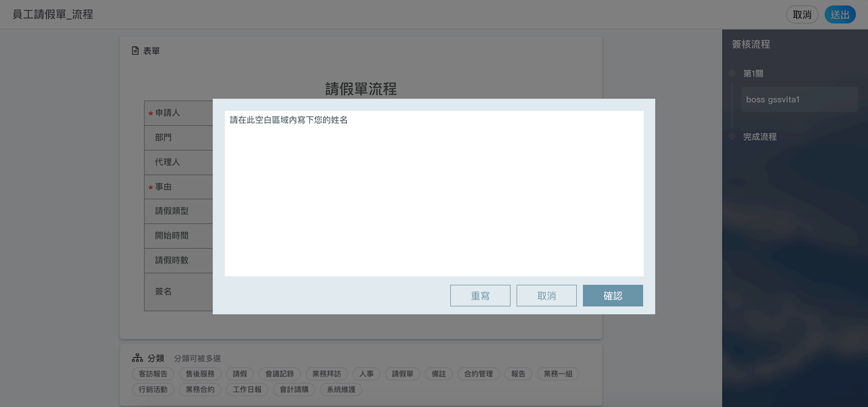Image resolution: width=868 pixels, height=407 pixels.
Task: Toggle the 售後服務 category tag
Action: 200,374
